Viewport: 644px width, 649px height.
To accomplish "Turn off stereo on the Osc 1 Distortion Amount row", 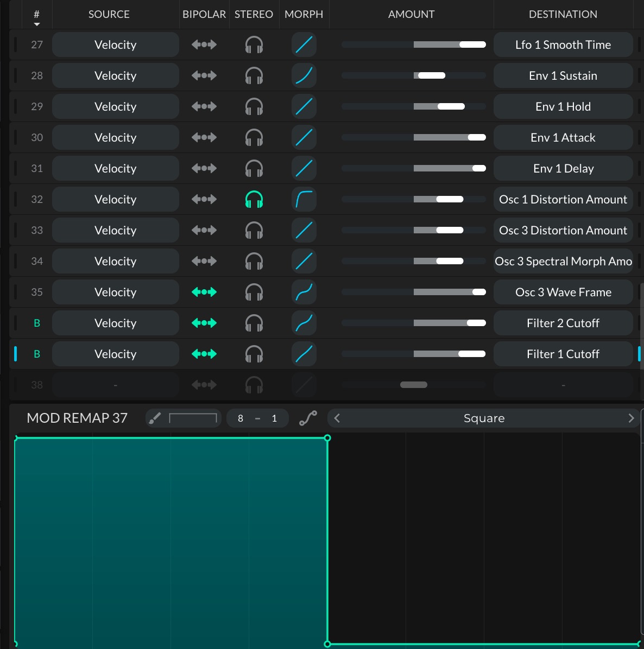I will coord(254,199).
